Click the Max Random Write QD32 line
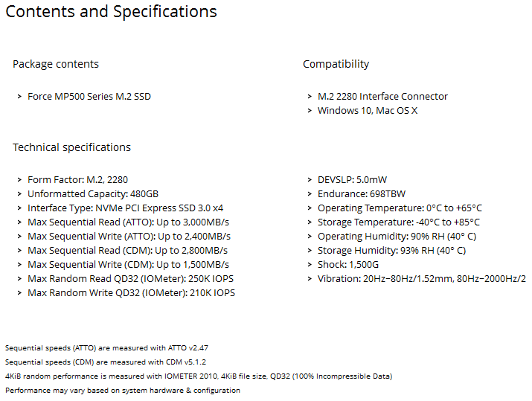The height and width of the screenshot is (401, 532). click(131, 293)
